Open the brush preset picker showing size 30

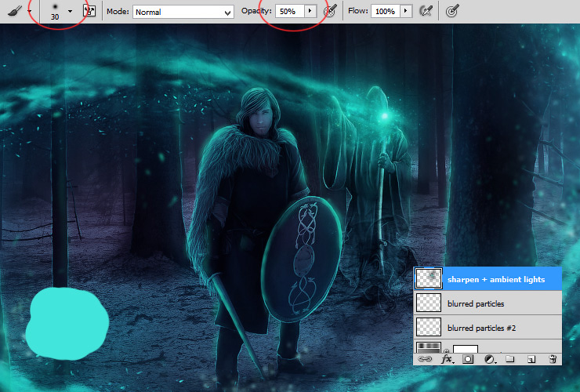55,12
